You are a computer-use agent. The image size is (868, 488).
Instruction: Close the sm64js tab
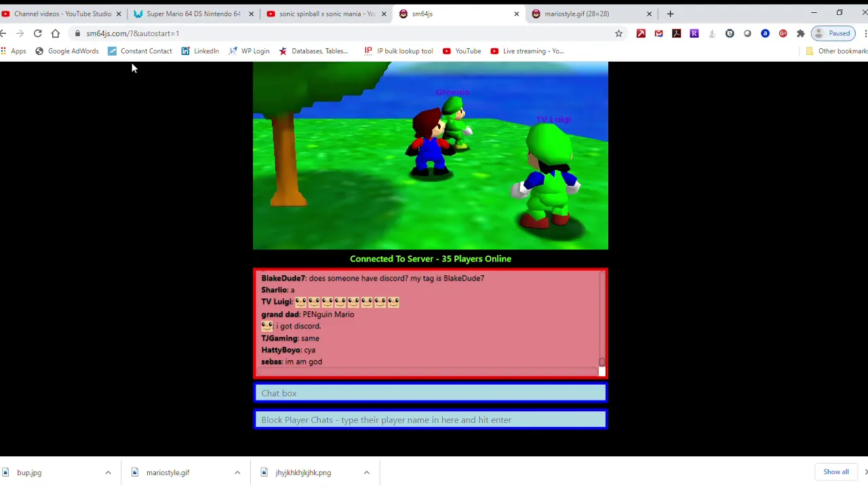(x=516, y=14)
